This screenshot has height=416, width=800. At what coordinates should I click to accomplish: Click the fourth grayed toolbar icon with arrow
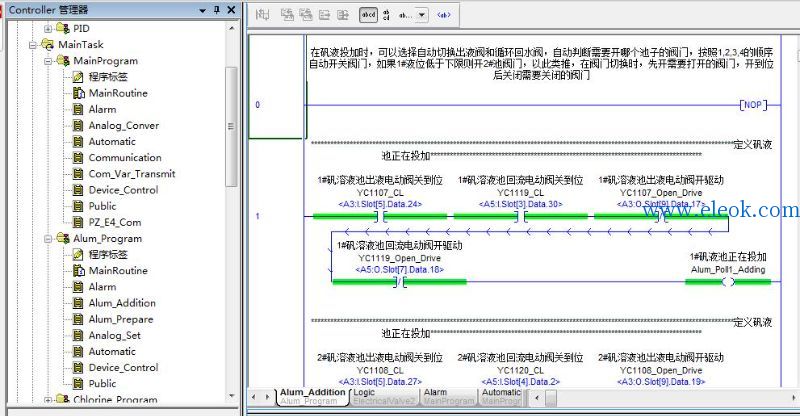(x=324, y=15)
